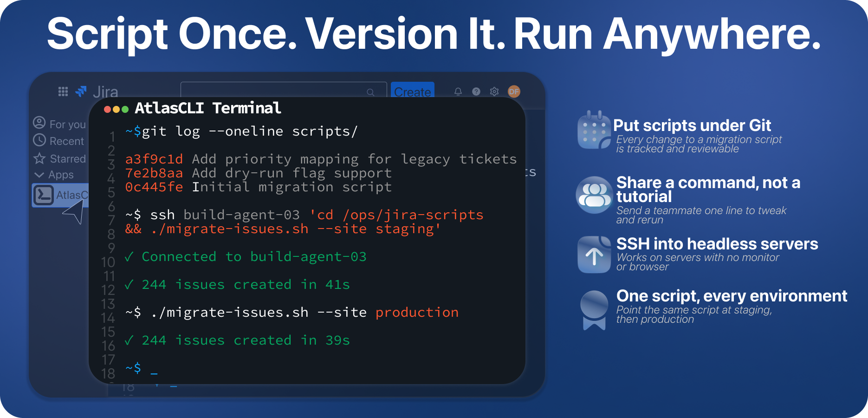Click 'Put scripts under Git' heading
The width and height of the screenshot is (868, 418).
coord(692,125)
